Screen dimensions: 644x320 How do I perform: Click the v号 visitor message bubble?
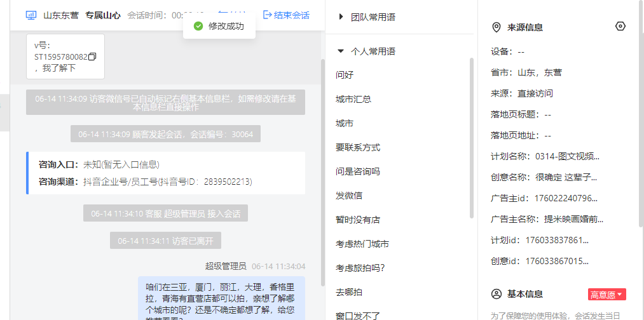[x=65, y=57]
